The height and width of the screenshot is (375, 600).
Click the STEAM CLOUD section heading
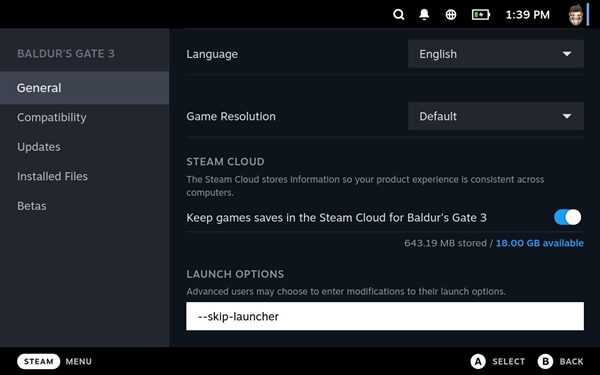click(225, 161)
